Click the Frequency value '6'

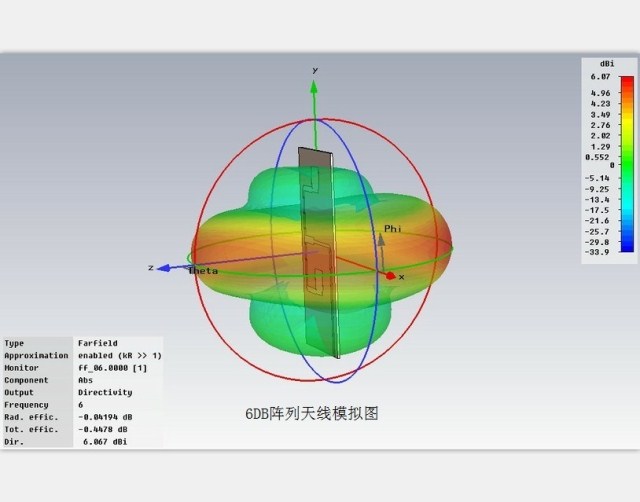click(x=80, y=405)
